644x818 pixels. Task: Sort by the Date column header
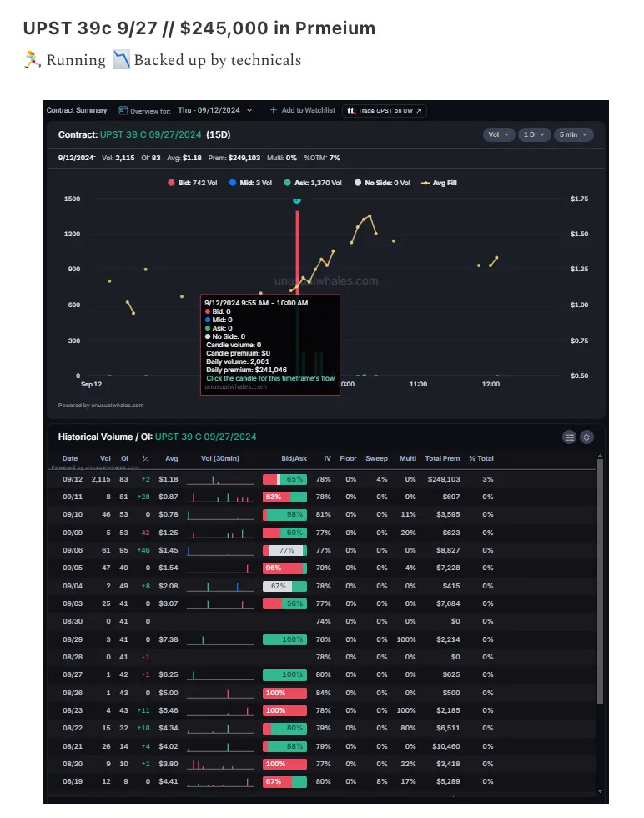(x=70, y=458)
